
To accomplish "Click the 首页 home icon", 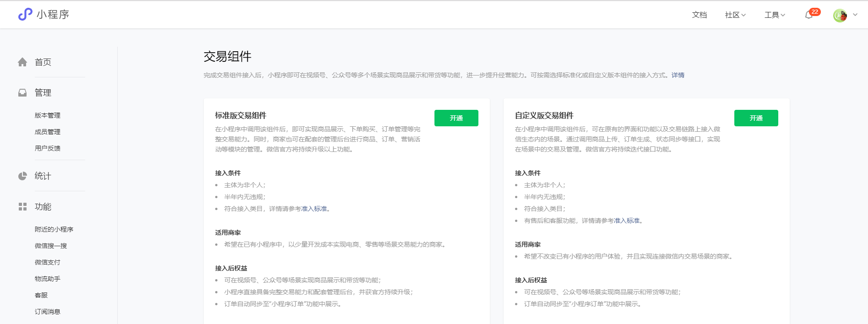I will 22,62.
